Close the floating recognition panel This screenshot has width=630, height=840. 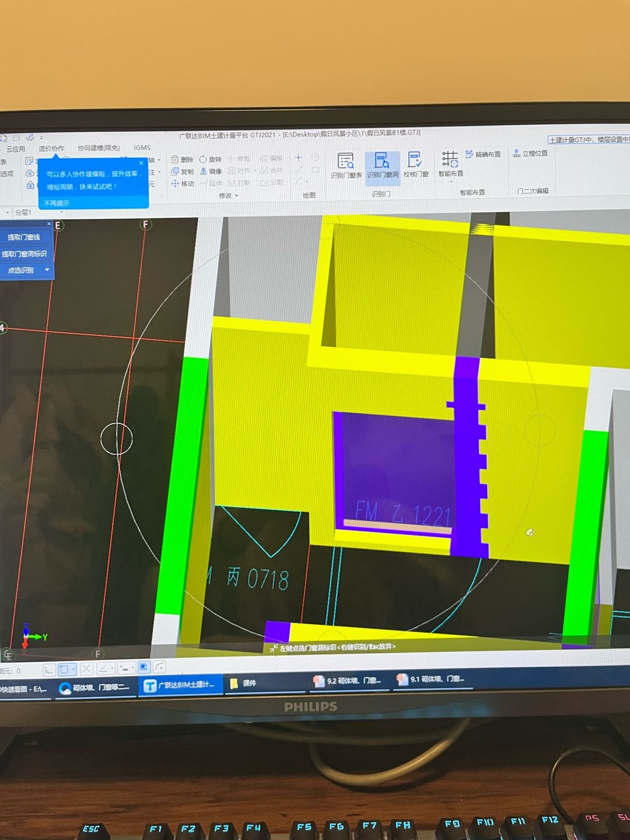click(x=49, y=223)
